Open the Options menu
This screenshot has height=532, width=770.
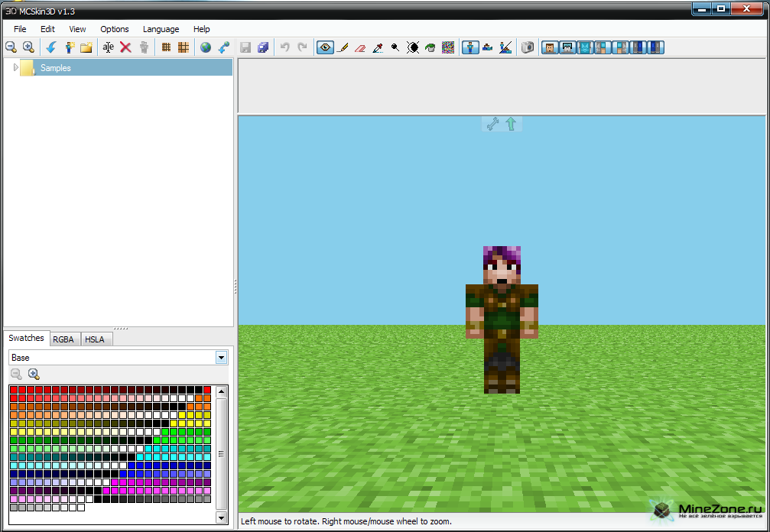pos(115,29)
